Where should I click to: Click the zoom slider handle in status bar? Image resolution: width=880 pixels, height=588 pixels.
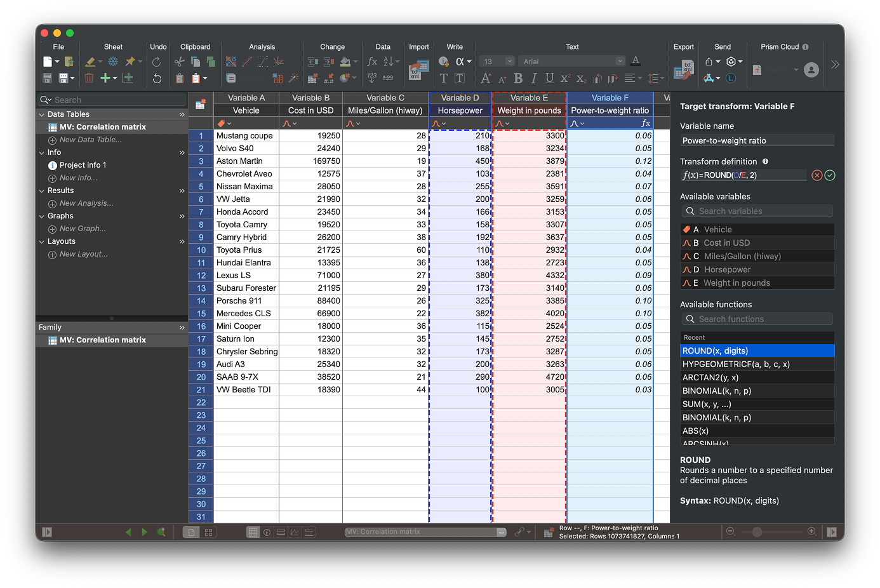click(757, 532)
